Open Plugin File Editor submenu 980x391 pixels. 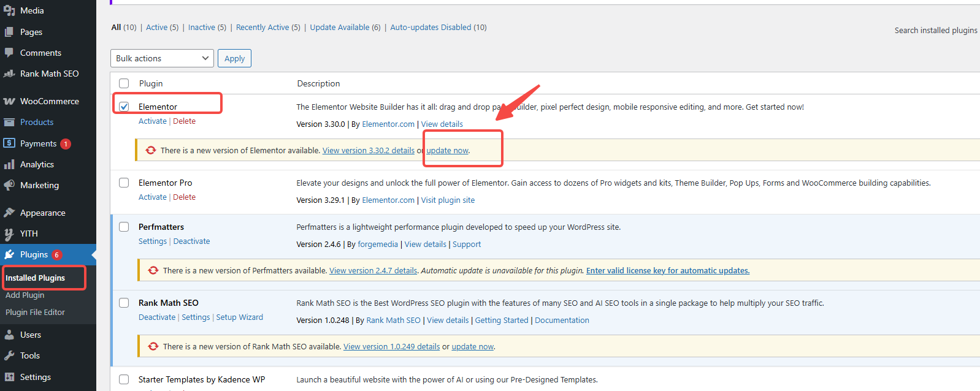click(x=35, y=312)
